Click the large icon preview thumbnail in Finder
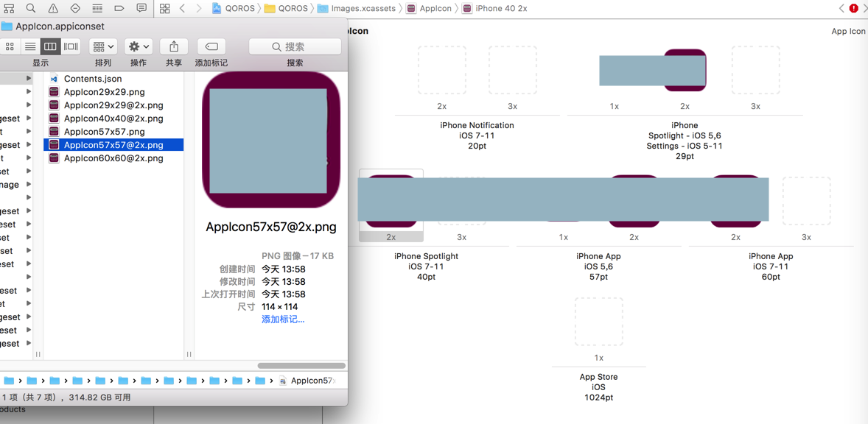Screen dimensions: 868x424 (271, 140)
